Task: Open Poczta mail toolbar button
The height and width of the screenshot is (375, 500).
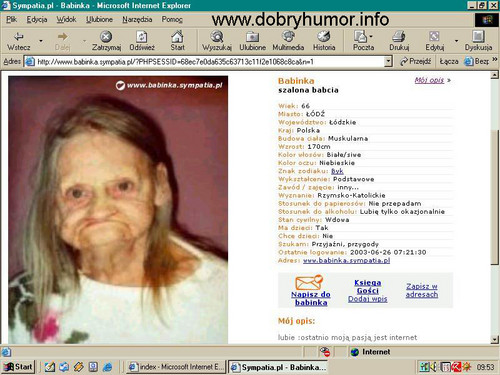Action: [363, 41]
